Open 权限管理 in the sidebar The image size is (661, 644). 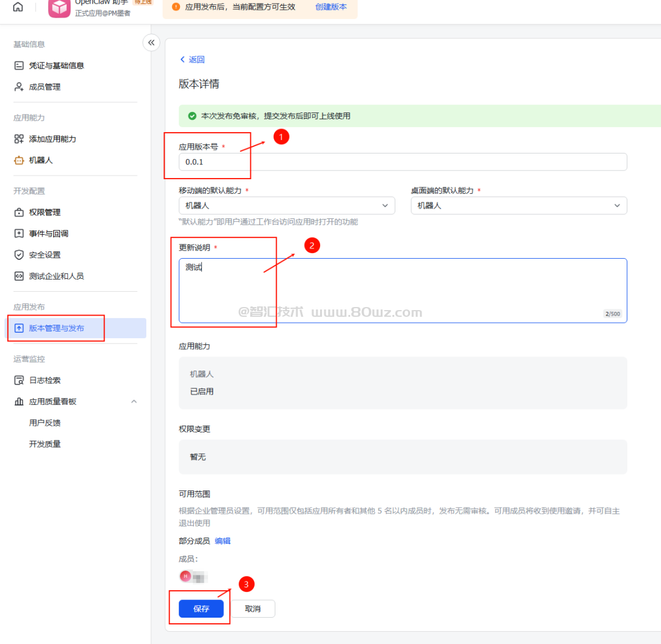(x=45, y=212)
